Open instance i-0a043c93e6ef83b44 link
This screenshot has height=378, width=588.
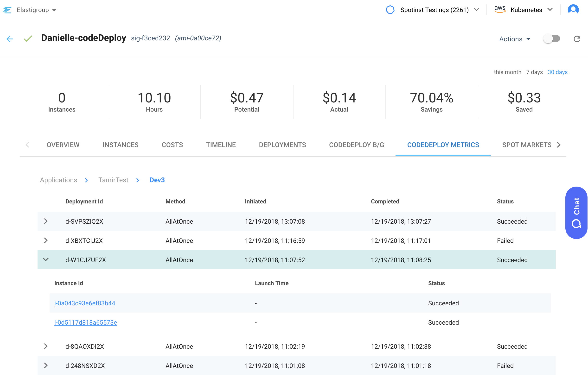(x=85, y=303)
